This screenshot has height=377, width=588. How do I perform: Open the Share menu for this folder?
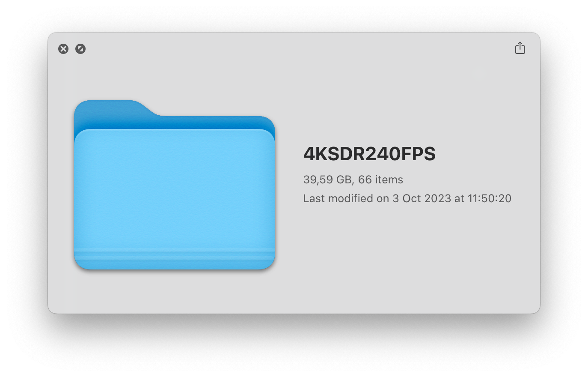[520, 48]
